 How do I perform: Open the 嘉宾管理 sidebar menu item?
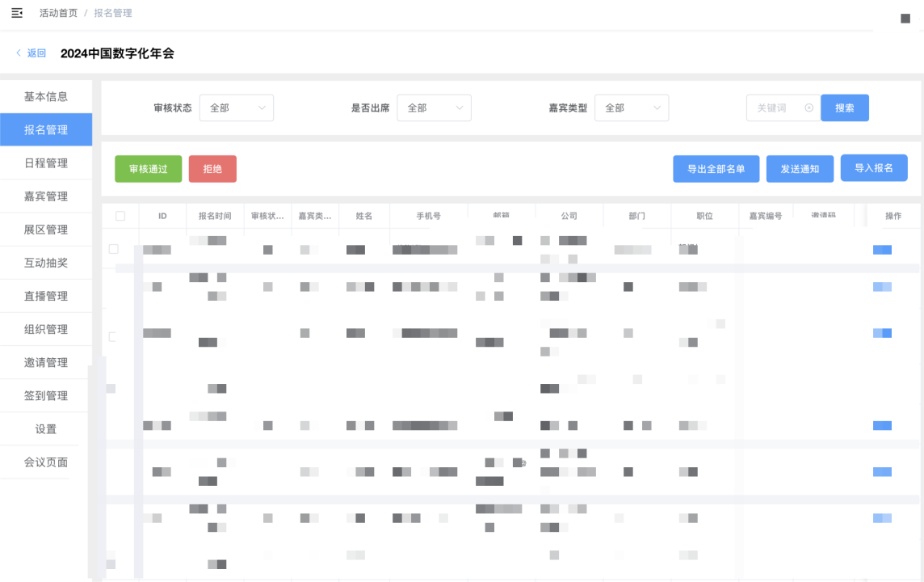click(46, 196)
